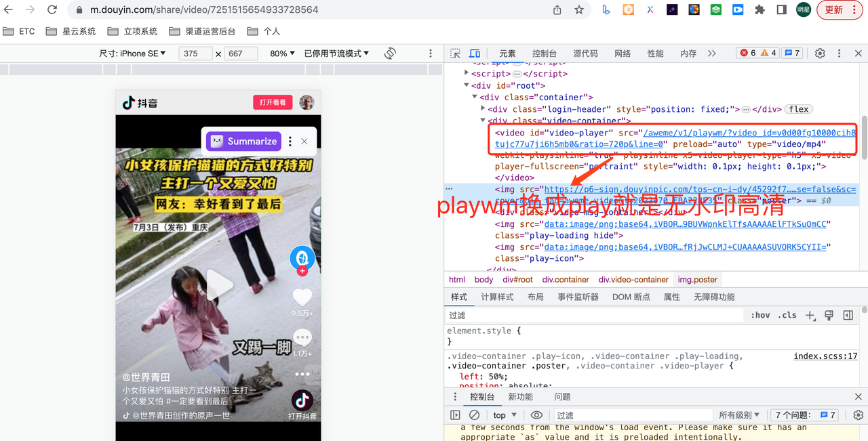Select div.video-container breadcrumb
The width and height of the screenshot is (868, 441).
click(633, 279)
